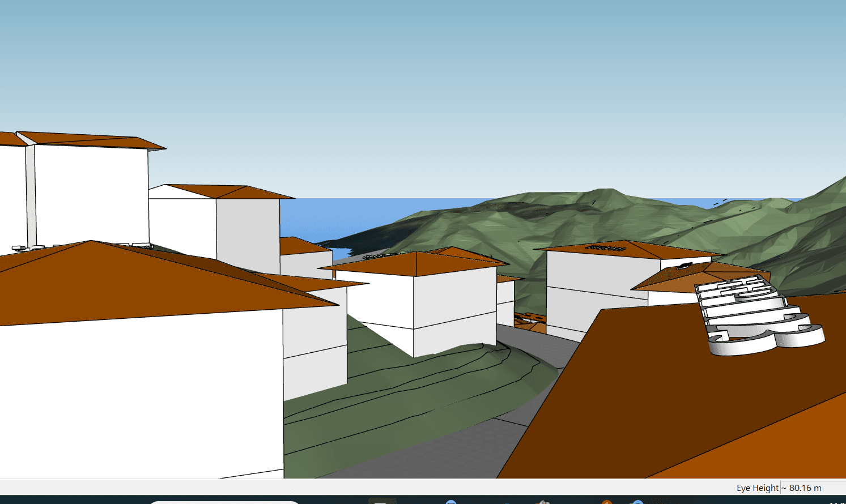The width and height of the screenshot is (846, 504).
Task: Click the "Eye Height" label text
Action: pos(758,488)
